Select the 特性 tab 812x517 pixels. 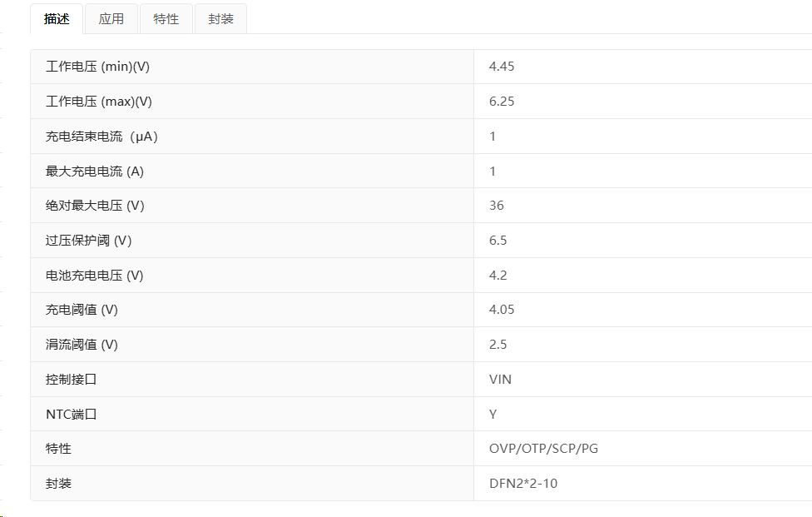(166, 19)
